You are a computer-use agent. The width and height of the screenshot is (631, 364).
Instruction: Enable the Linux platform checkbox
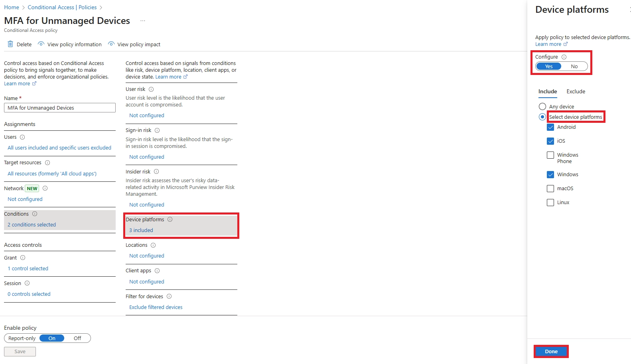(550, 203)
